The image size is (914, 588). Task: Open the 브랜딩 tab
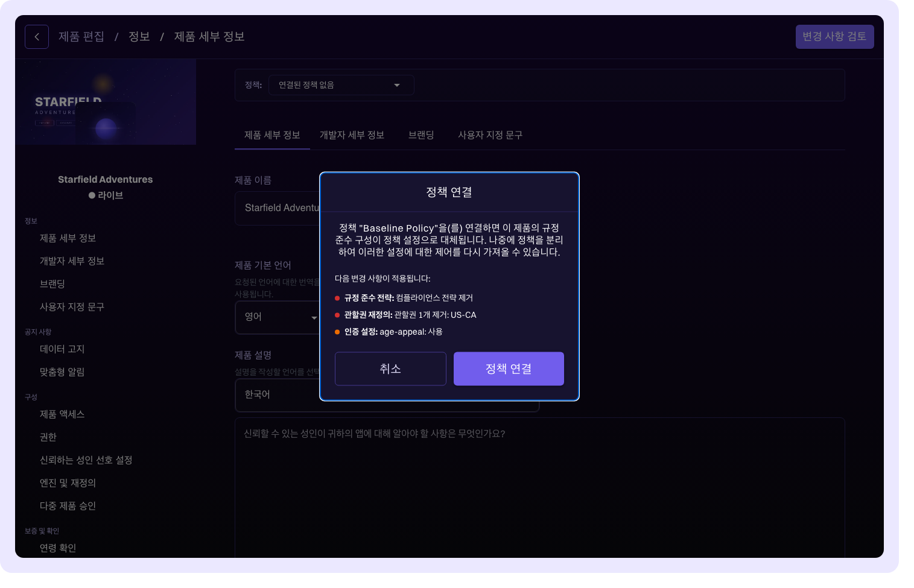[x=421, y=135]
